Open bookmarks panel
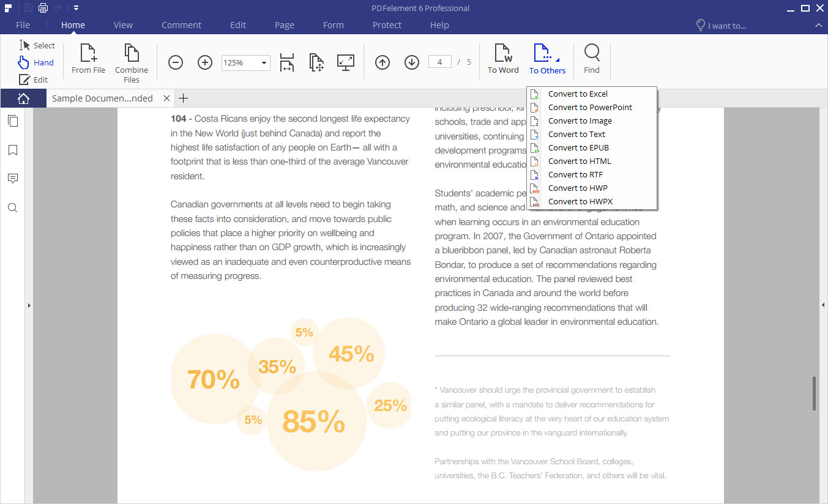This screenshot has width=828, height=504. tap(12, 150)
